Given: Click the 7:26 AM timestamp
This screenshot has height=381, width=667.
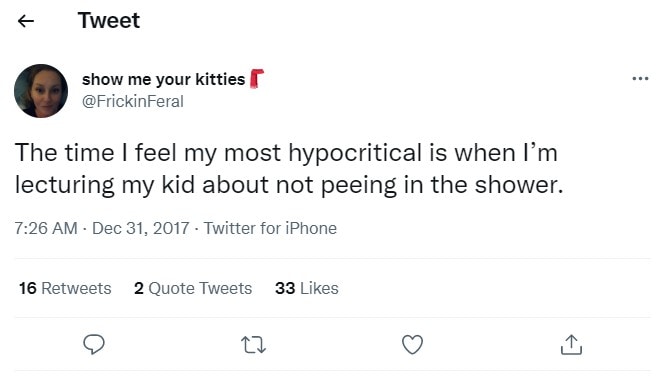Looking at the screenshot, I should (x=46, y=228).
